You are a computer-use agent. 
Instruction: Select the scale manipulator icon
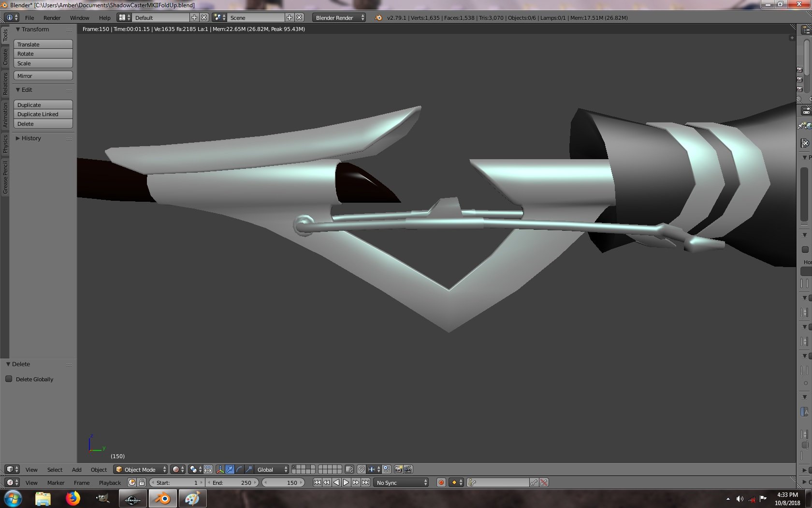[x=249, y=469]
